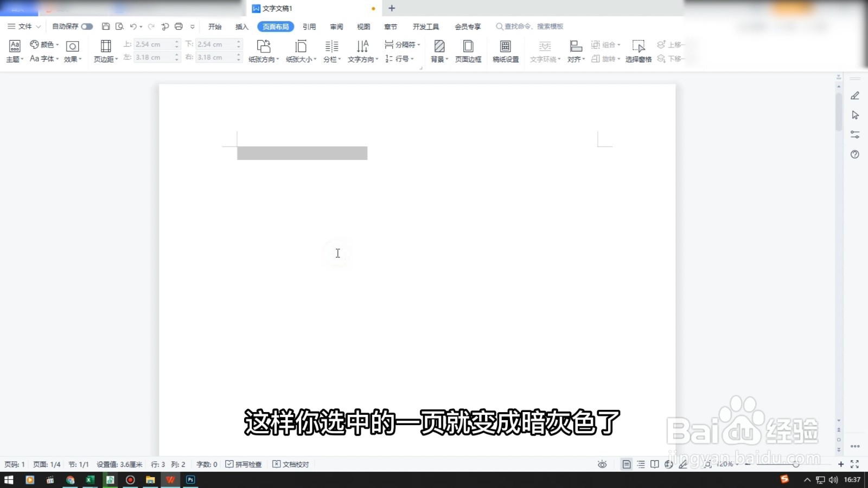The height and width of the screenshot is (488, 868).
Task: Click the 查找命令 search box
Action: [530, 26]
